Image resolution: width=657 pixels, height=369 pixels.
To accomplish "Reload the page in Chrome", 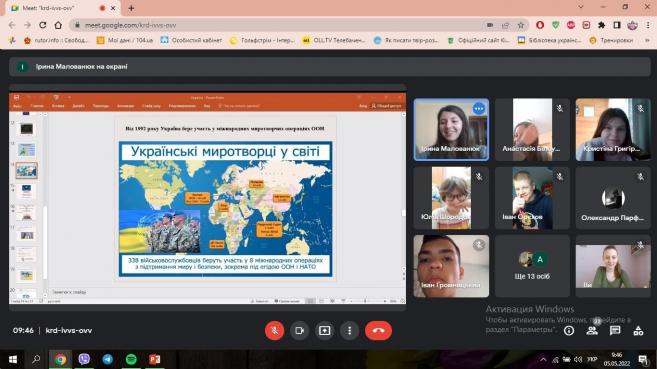I will 43,25.
